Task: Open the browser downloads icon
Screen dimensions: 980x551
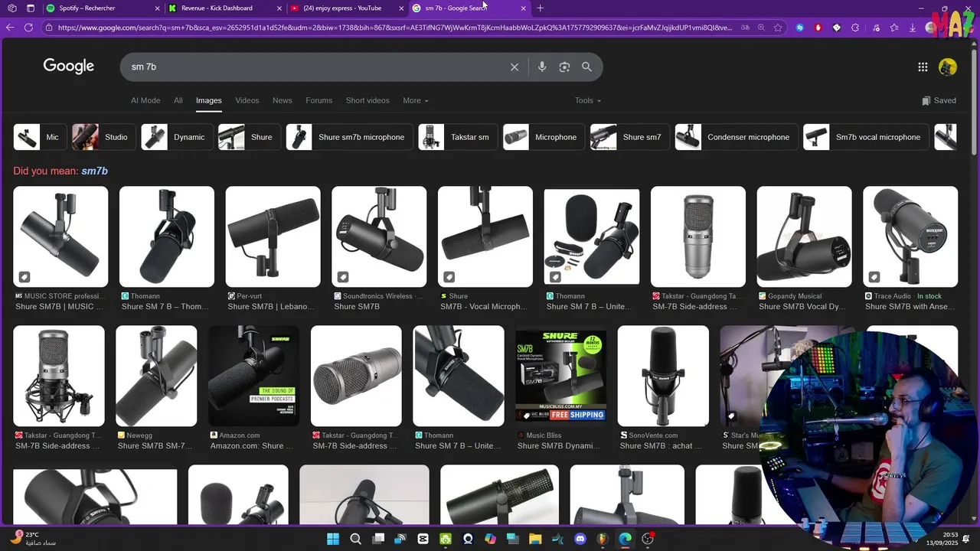Action: [913, 28]
